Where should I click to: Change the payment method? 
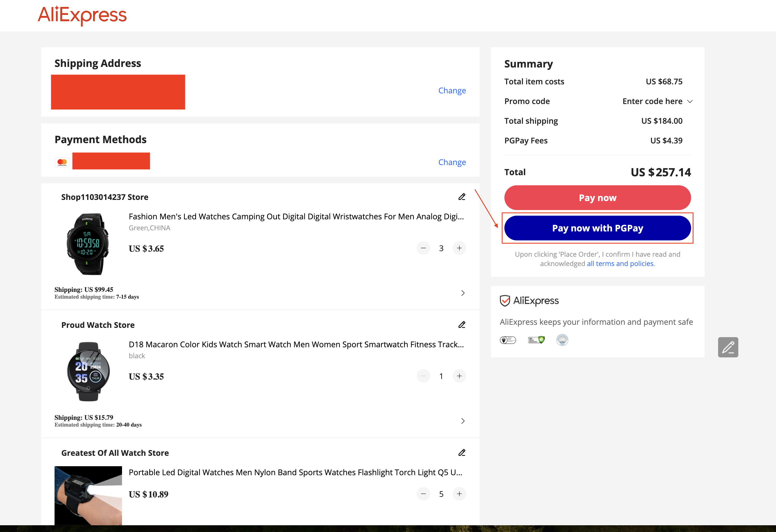452,162
